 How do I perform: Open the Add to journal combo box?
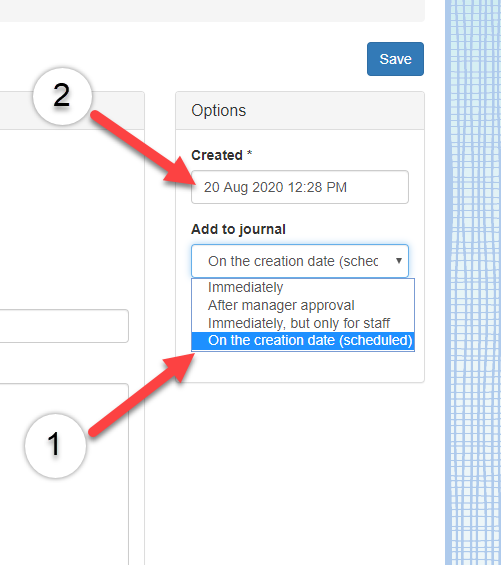tap(300, 261)
